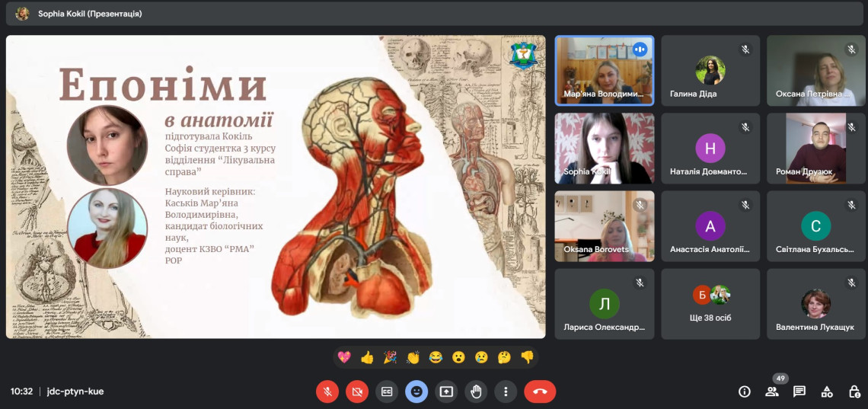Click the Лариса Олександр... participant tile
868x409 pixels.
605,304
